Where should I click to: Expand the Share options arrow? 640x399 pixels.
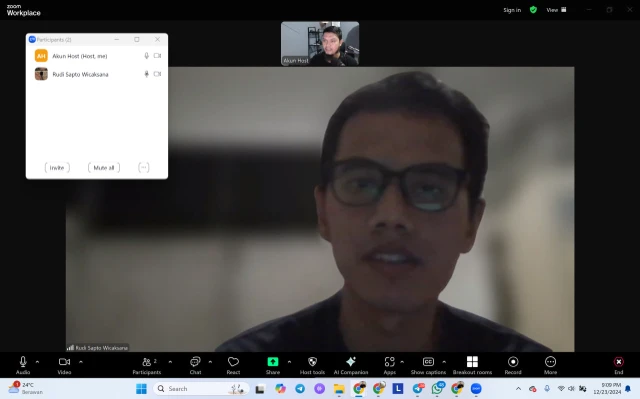pos(289,362)
